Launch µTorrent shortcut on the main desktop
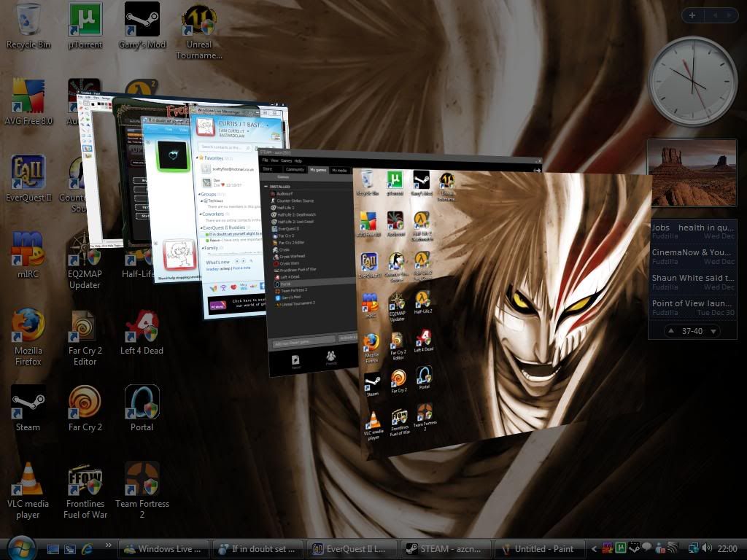 (x=85, y=27)
